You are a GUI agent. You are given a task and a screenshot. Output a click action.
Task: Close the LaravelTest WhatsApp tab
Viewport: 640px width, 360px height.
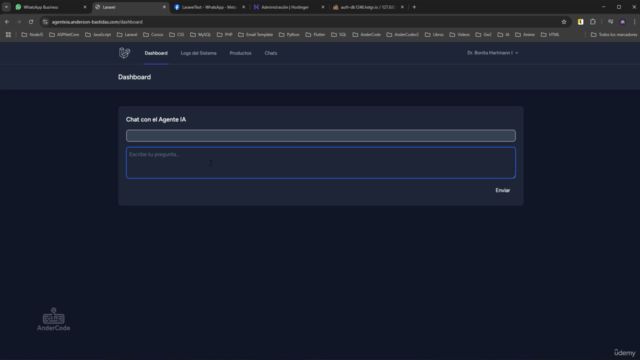click(243, 7)
